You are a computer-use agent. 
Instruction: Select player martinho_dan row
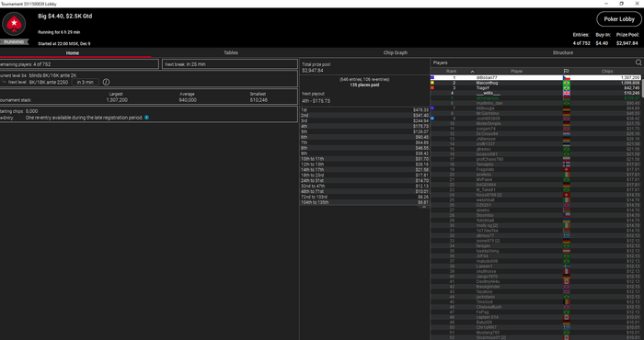[535, 103]
